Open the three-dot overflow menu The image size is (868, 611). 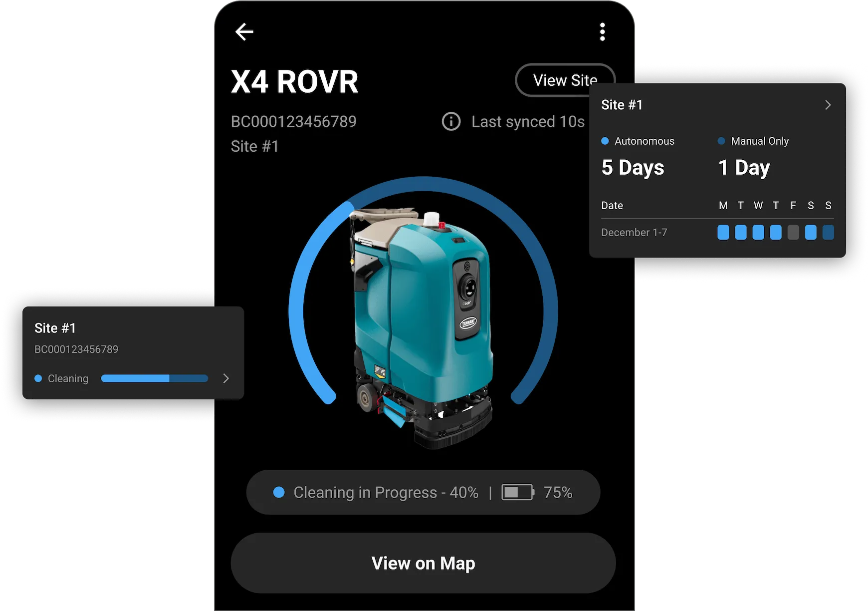[602, 31]
